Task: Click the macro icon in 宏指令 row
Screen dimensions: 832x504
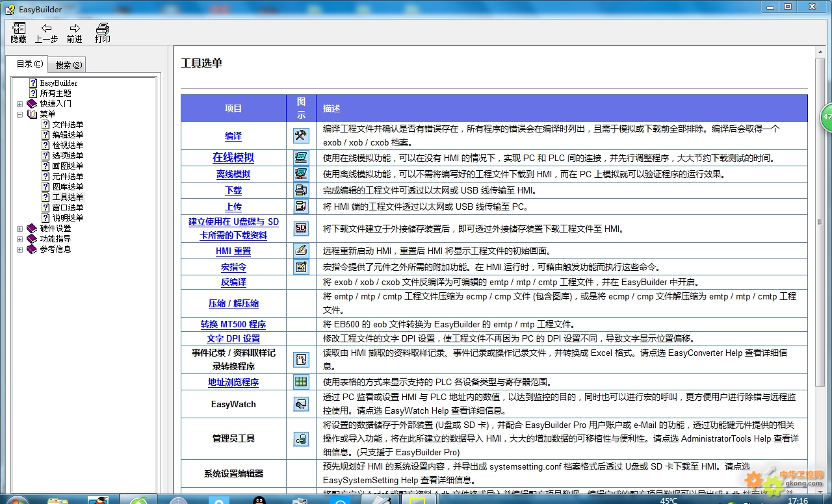Action: (301, 267)
